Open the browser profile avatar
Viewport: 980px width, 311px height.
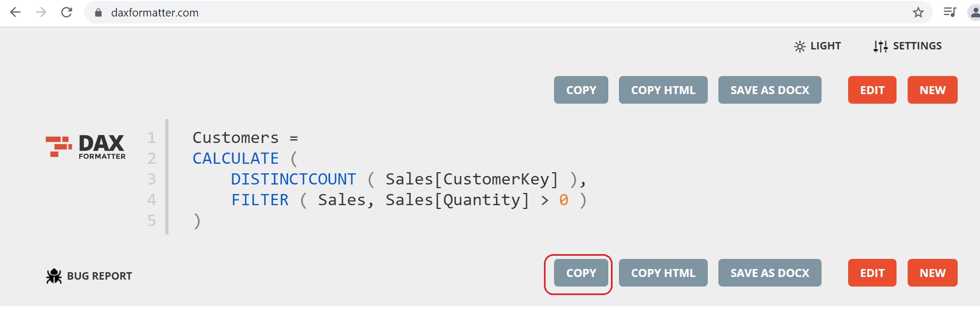[975, 12]
